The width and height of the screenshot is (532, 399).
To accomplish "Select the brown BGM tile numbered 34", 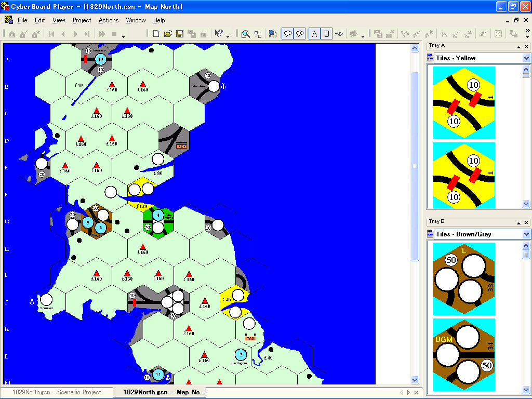I will (464, 355).
